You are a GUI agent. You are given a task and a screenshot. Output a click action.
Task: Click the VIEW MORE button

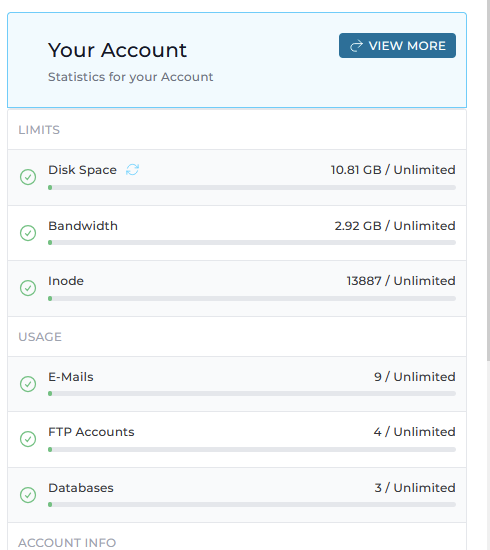pyautogui.click(x=397, y=46)
